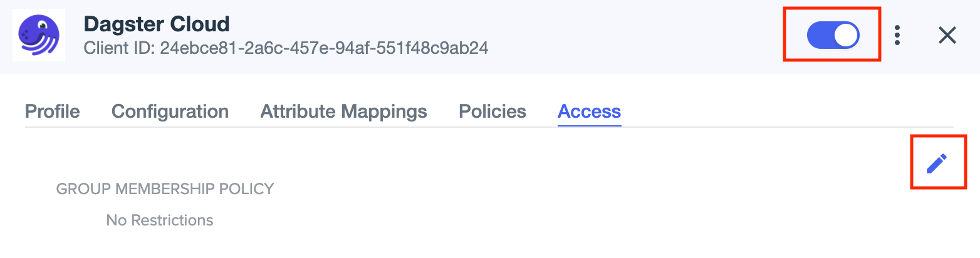Select the Access tab
The height and width of the screenshot is (258, 980).
point(589,111)
